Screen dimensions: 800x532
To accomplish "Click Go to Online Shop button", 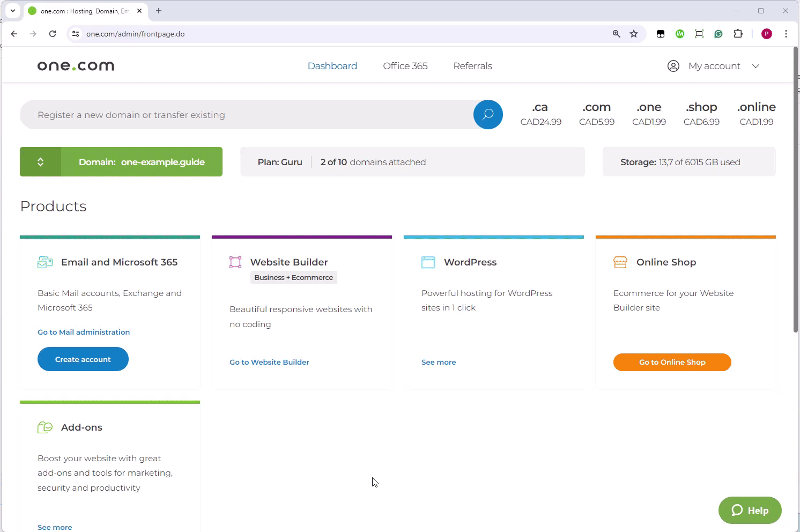I will click(672, 362).
